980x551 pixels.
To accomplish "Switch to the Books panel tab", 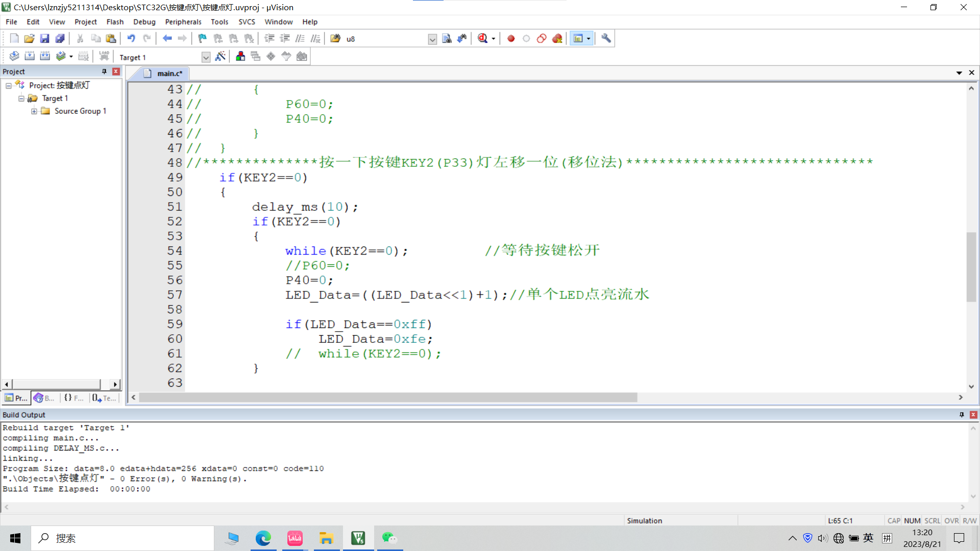I will [x=44, y=398].
